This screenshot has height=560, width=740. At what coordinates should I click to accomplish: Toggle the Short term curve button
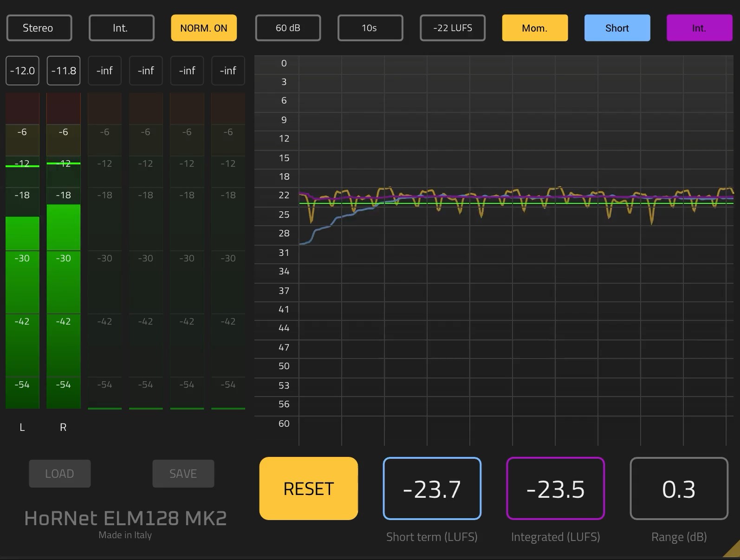[x=617, y=28]
